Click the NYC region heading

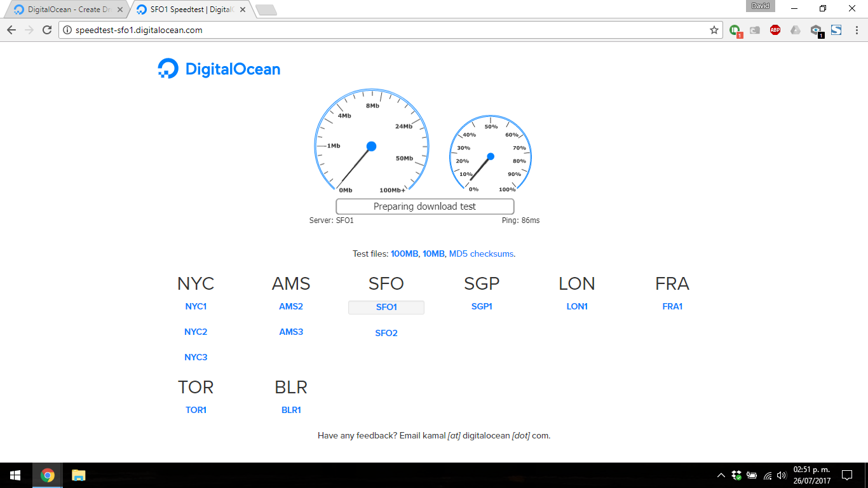pyautogui.click(x=196, y=283)
